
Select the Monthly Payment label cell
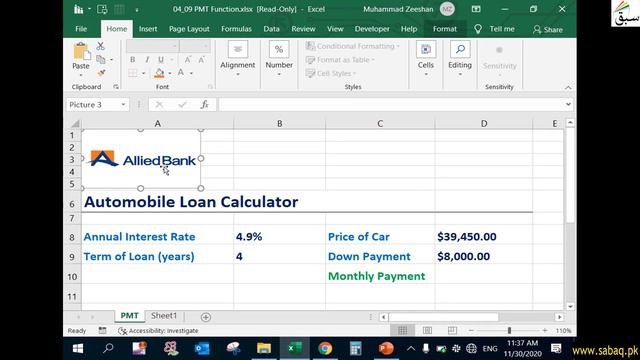(380, 276)
